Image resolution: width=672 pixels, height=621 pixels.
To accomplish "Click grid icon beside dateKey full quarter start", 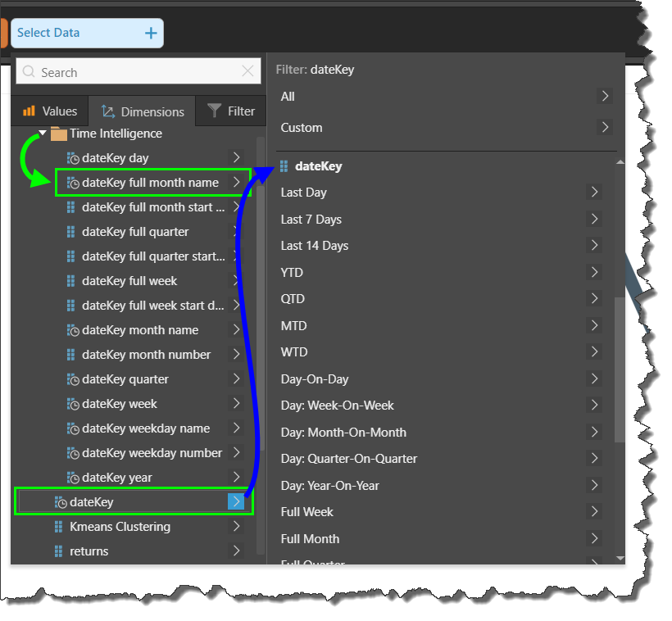I will [x=70, y=256].
